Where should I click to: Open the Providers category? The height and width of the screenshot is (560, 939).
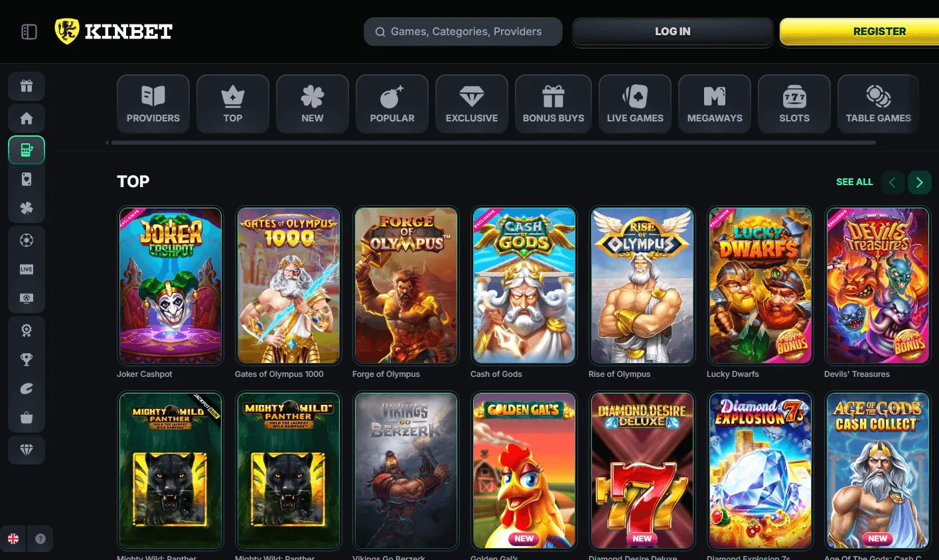pyautogui.click(x=153, y=104)
